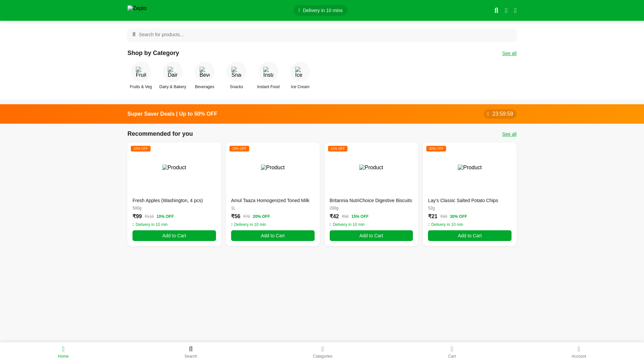Click the rightmost header icon
Image resolution: width=644 pixels, height=362 pixels.
tap(515, 10)
